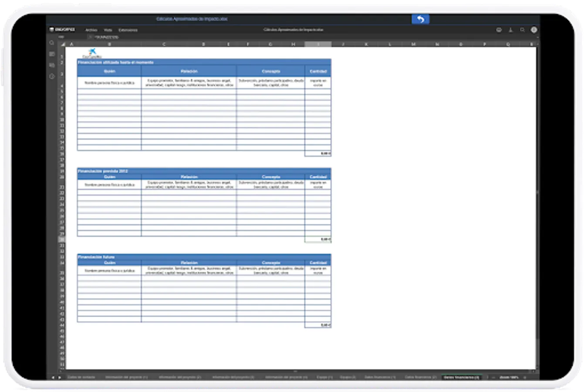The height and width of the screenshot is (392, 585).
Task: Switch to the 'Datos de contacto' sheet tab
Action: [x=81, y=377]
